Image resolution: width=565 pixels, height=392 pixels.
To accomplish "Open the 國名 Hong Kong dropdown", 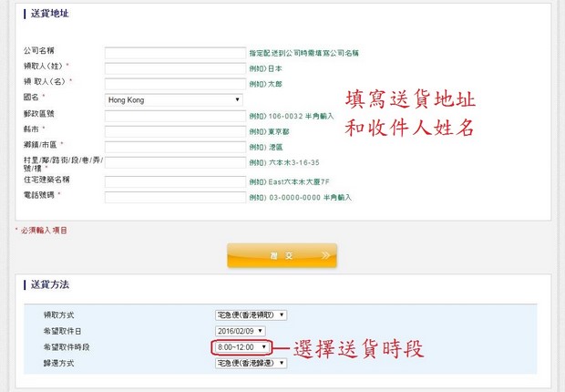I will (x=174, y=100).
